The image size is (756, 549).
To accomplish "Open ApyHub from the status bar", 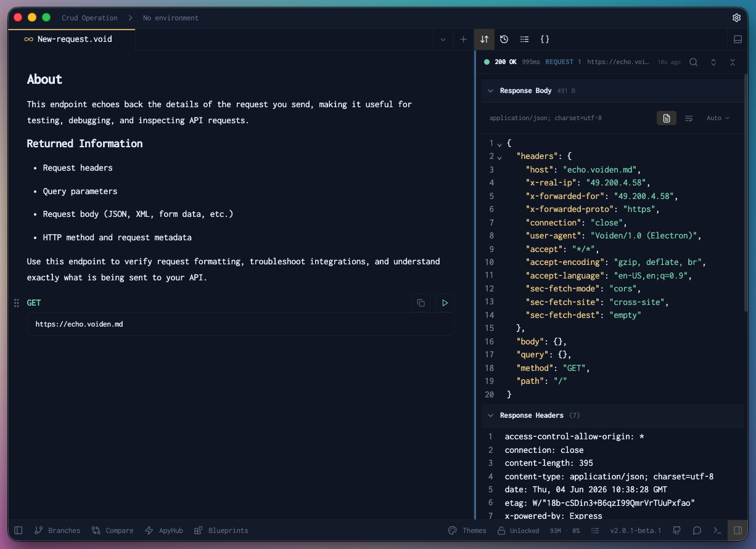I will click(x=164, y=531).
